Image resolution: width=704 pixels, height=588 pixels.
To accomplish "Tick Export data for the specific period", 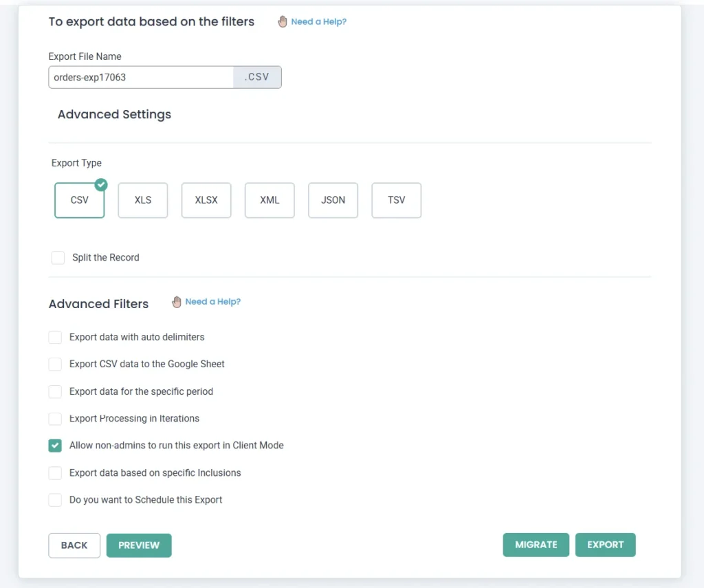I will click(x=55, y=392).
